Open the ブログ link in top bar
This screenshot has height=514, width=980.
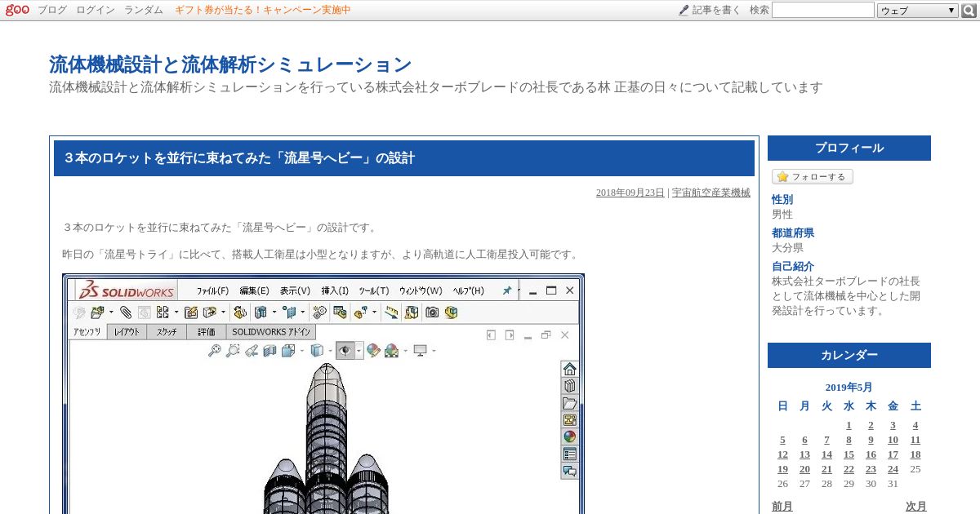[52, 10]
